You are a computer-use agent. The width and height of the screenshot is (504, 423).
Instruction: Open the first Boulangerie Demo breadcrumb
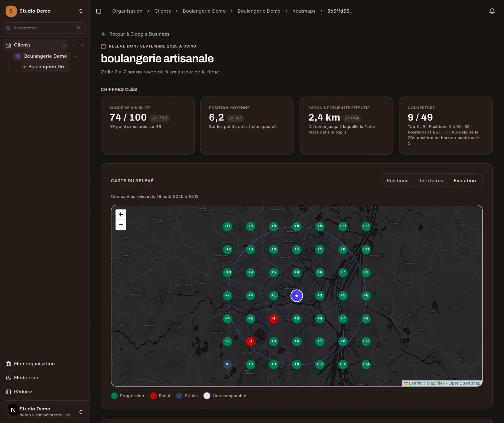tap(204, 11)
